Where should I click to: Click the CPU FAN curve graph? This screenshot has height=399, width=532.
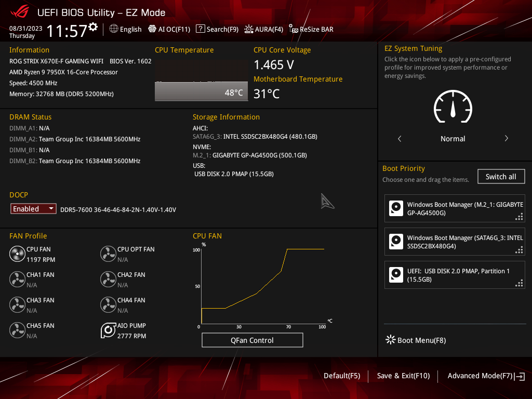pos(263,286)
